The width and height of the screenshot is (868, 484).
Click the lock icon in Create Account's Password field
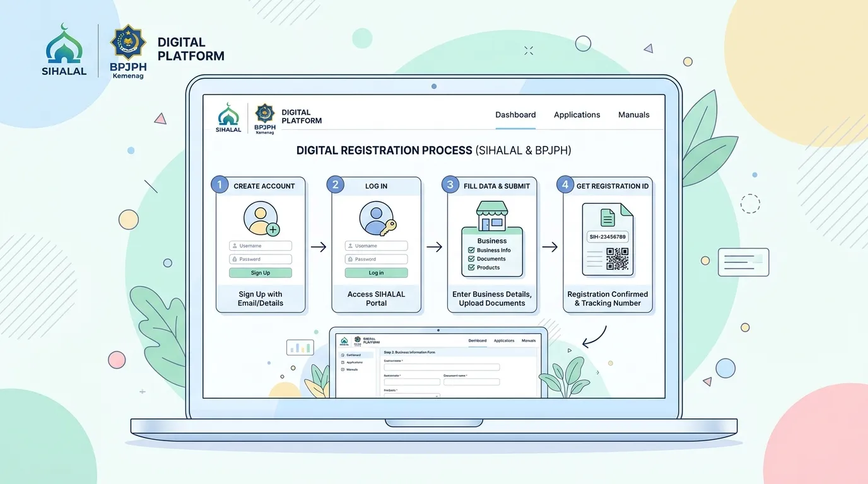tap(235, 259)
